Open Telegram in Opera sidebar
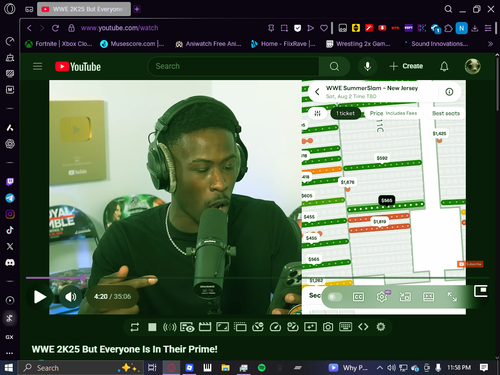This screenshot has height=375, width=500. point(10,198)
